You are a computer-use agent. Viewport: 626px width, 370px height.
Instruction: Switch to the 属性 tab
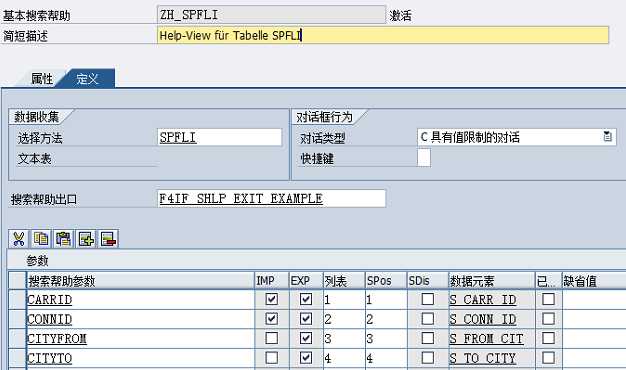42,79
